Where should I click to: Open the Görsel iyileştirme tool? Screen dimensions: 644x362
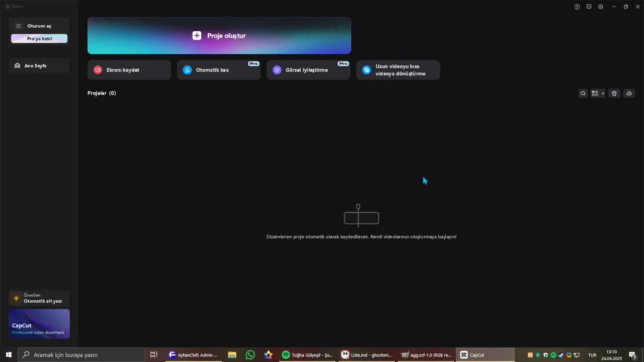pos(308,70)
